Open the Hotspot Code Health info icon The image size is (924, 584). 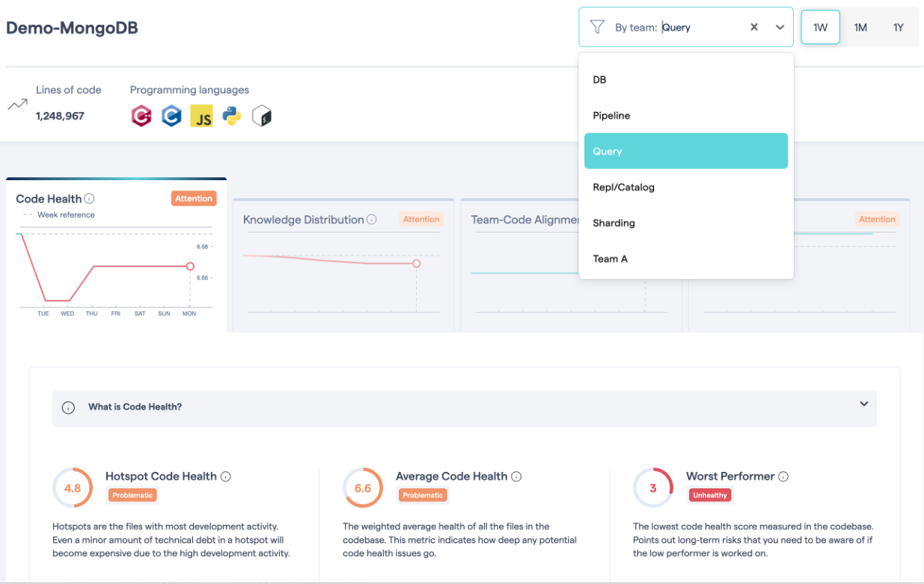(x=226, y=476)
